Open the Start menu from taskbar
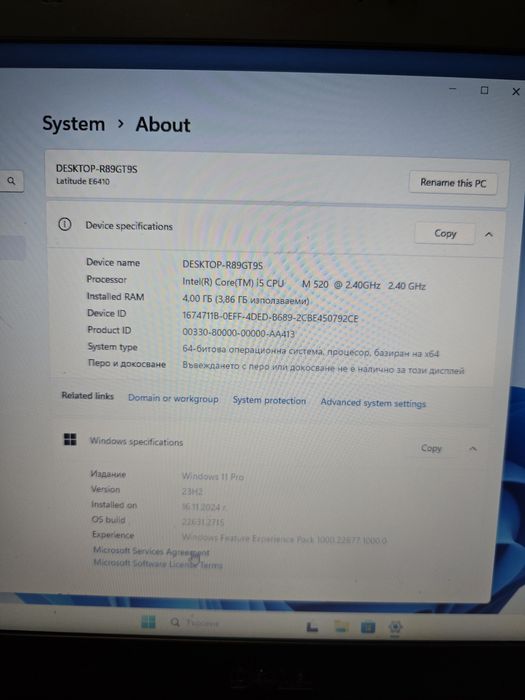Viewport: 525px width, 700px height. pyautogui.click(x=148, y=621)
